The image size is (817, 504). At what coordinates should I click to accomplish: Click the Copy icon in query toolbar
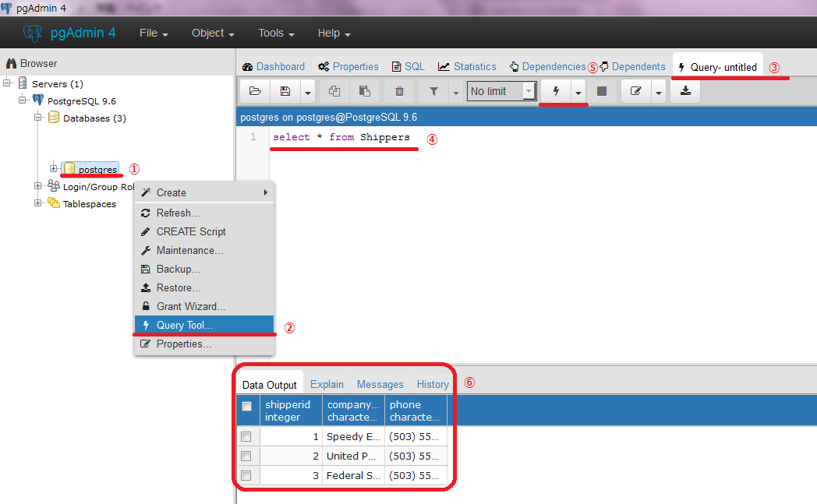pos(334,91)
